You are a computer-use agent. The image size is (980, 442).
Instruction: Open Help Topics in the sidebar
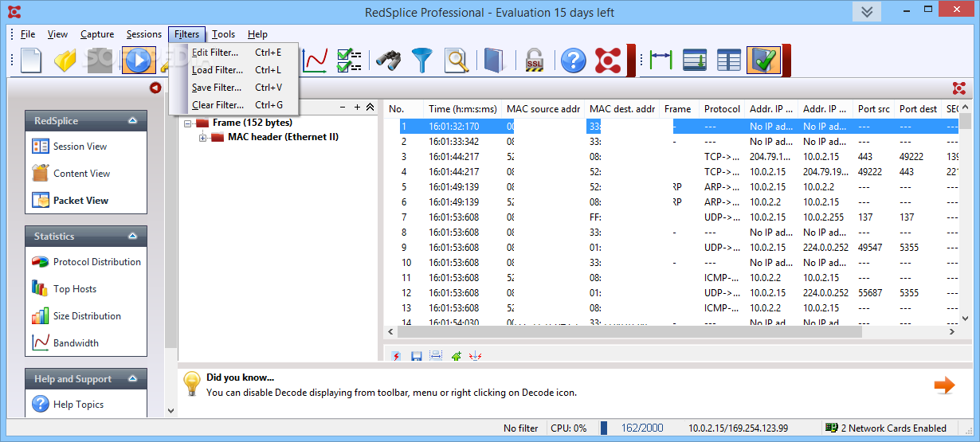click(78, 405)
